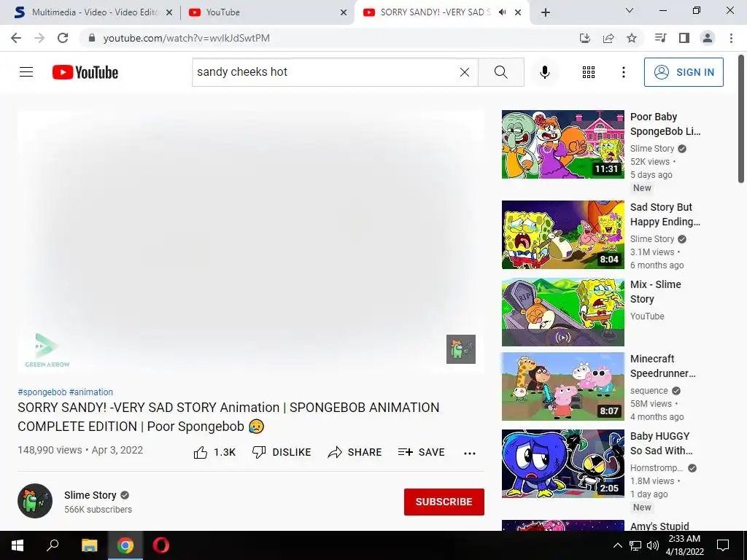Screen dimensions: 747x560
Task: Open a new browser tab
Action: 546,12
